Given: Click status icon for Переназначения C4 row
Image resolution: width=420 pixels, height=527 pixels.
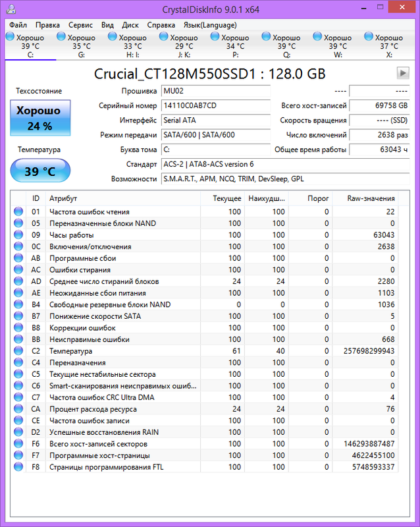Looking at the screenshot, I should (x=18, y=362).
